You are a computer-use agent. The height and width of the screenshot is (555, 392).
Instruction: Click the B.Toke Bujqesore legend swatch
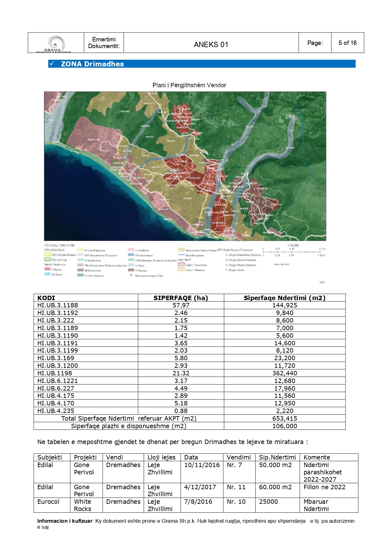(80, 250)
